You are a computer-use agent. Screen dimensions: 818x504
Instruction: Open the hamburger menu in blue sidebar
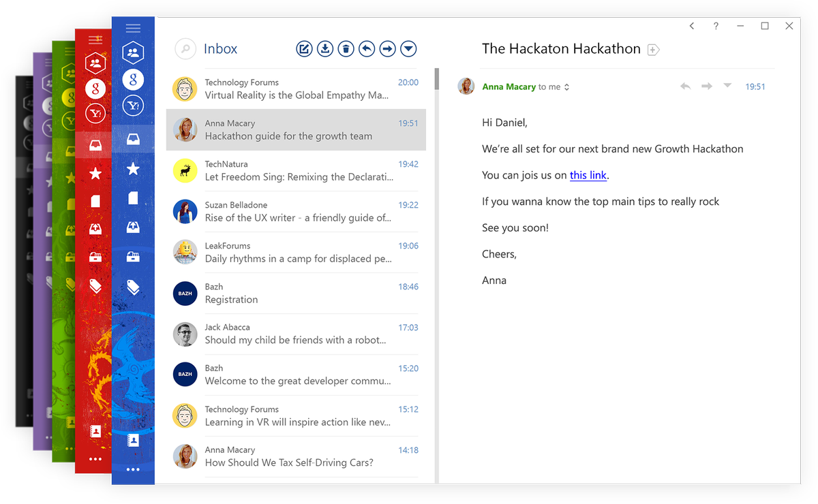(x=133, y=28)
